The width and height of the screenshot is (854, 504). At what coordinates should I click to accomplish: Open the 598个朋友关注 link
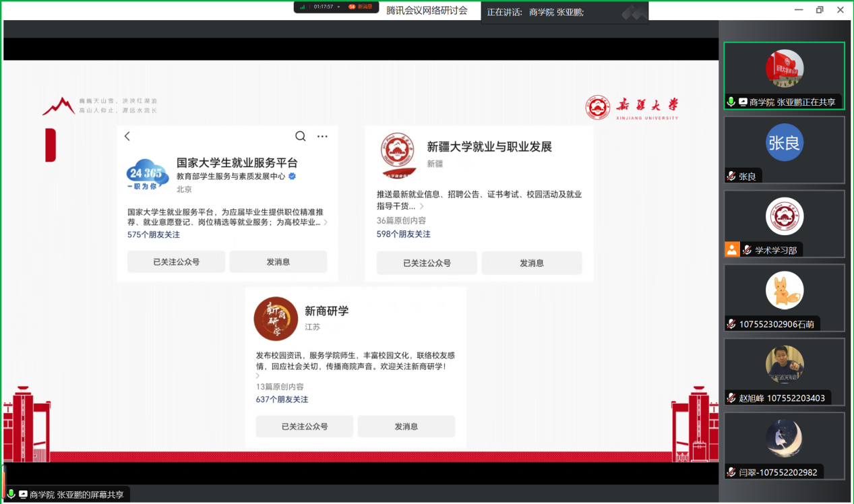(403, 234)
